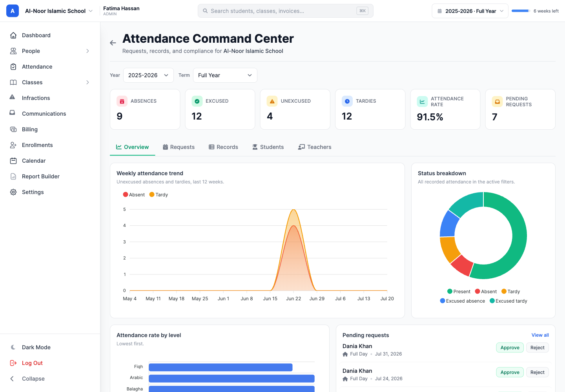Click the blue A school logo

(x=13, y=11)
